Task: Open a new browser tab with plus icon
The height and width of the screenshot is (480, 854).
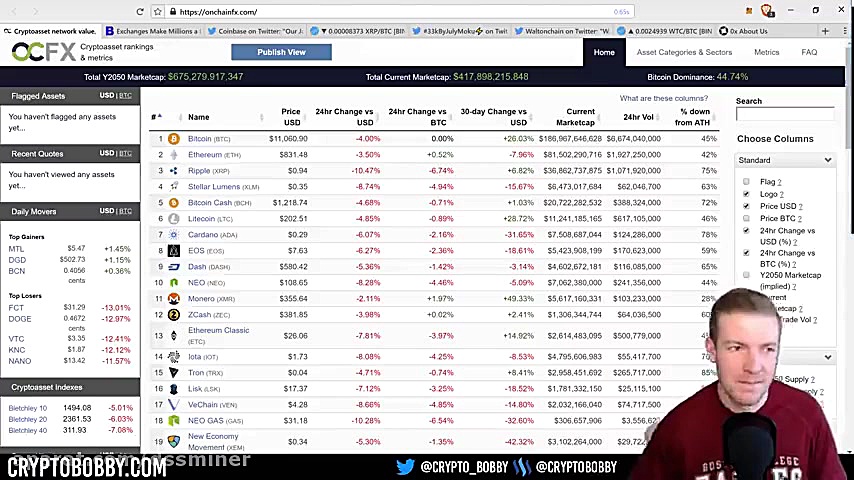Action: (825, 31)
